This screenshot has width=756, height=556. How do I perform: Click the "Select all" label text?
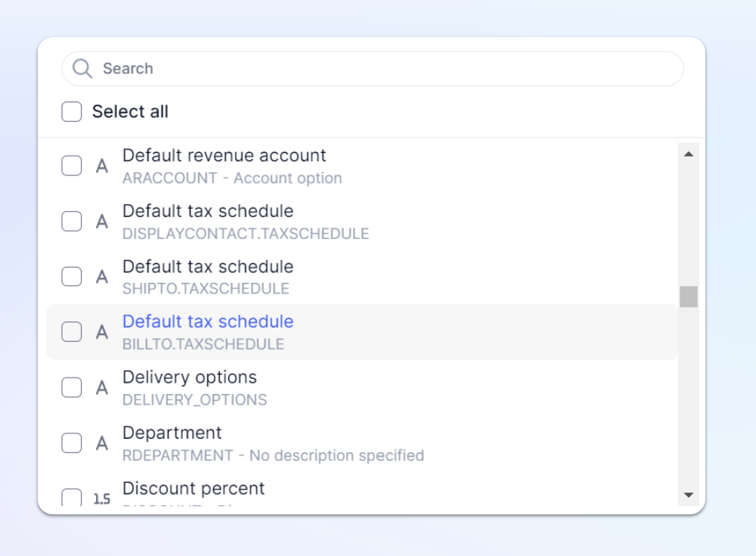click(x=130, y=111)
